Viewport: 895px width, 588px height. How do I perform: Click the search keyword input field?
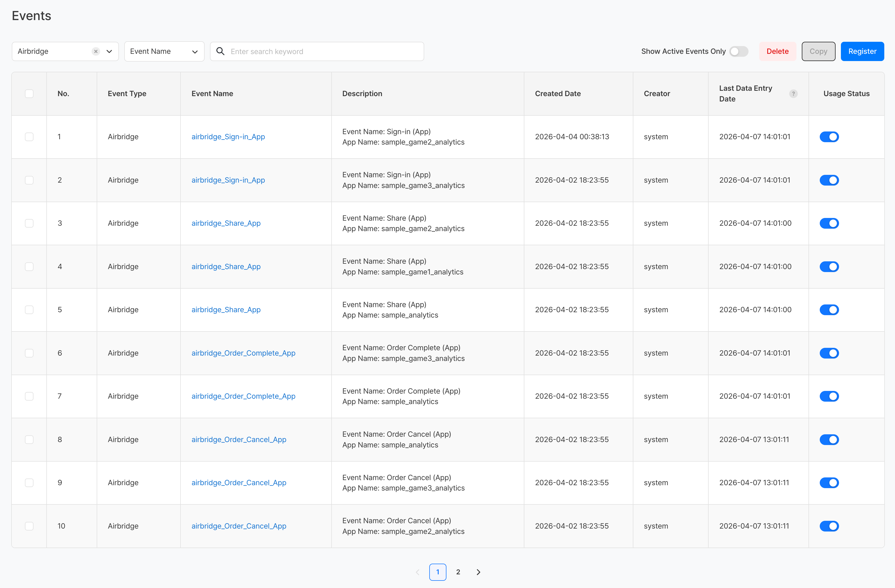[324, 51]
